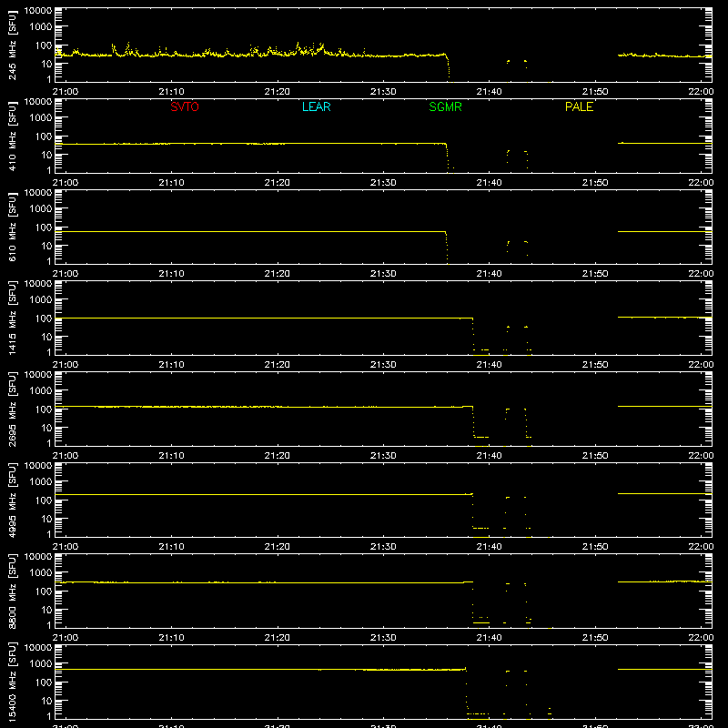This screenshot has height=728, width=728.
Task: Click the 100 scale value on the 4995 MHz plot
Action: point(44,500)
